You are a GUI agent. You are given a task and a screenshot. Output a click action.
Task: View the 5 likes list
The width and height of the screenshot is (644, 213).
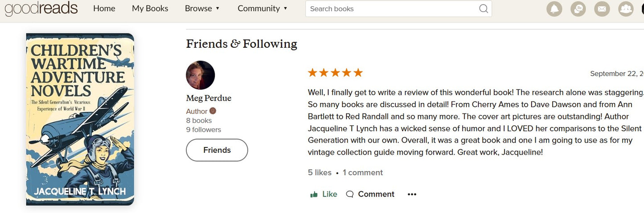point(320,172)
